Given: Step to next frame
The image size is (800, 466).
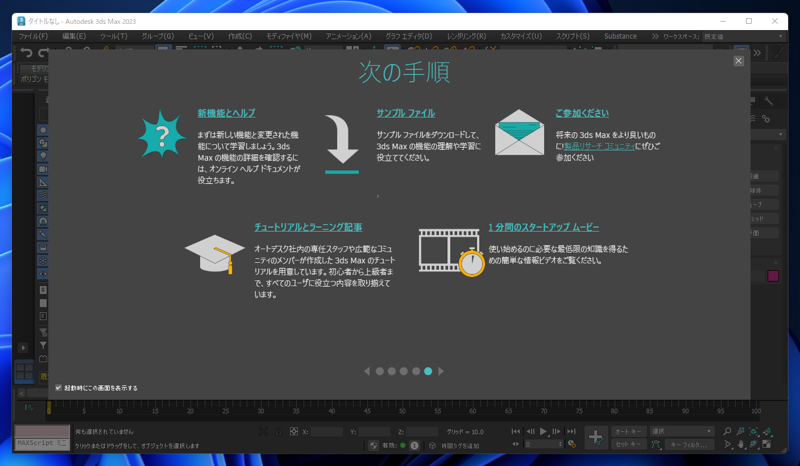Looking at the screenshot, I should (x=556, y=431).
